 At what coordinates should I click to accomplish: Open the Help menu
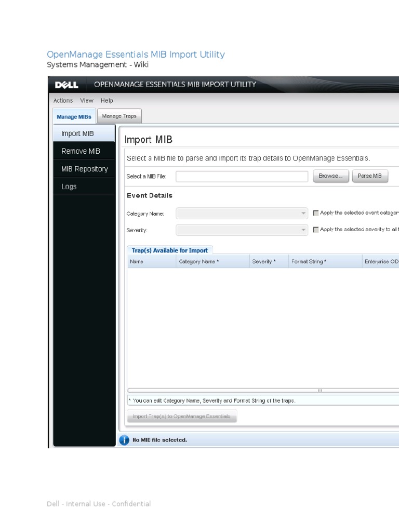[x=107, y=101]
